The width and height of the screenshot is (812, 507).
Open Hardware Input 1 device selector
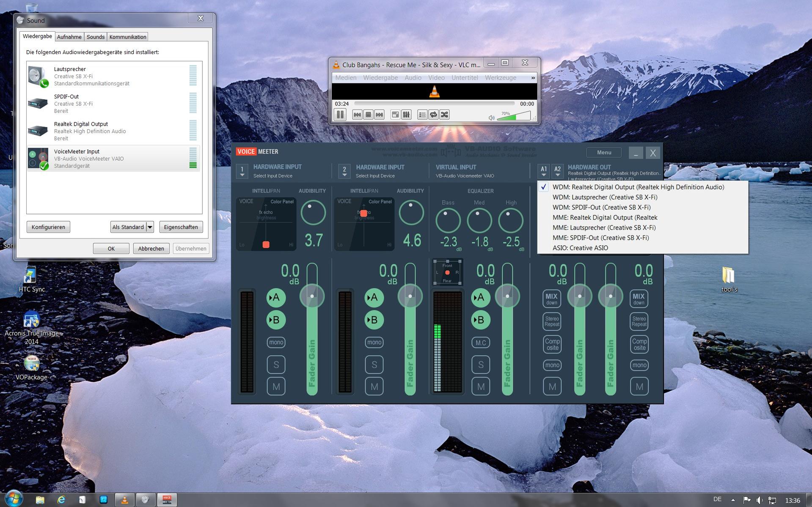(x=242, y=171)
